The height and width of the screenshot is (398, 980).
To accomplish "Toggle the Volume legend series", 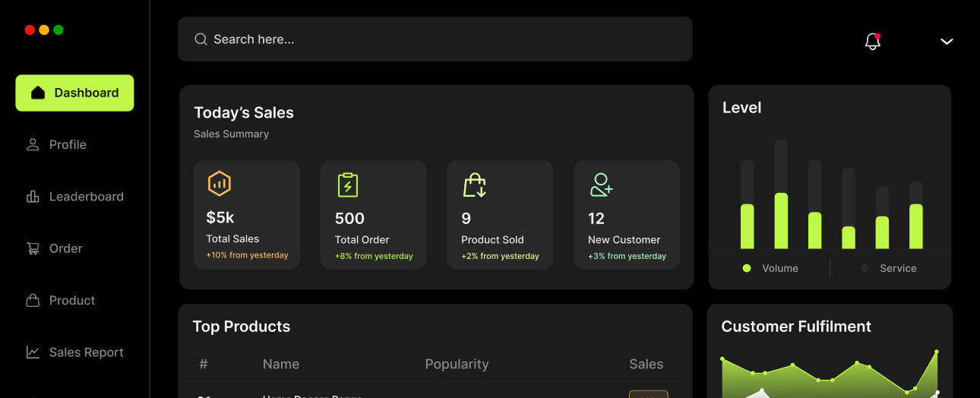I will point(770,268).
